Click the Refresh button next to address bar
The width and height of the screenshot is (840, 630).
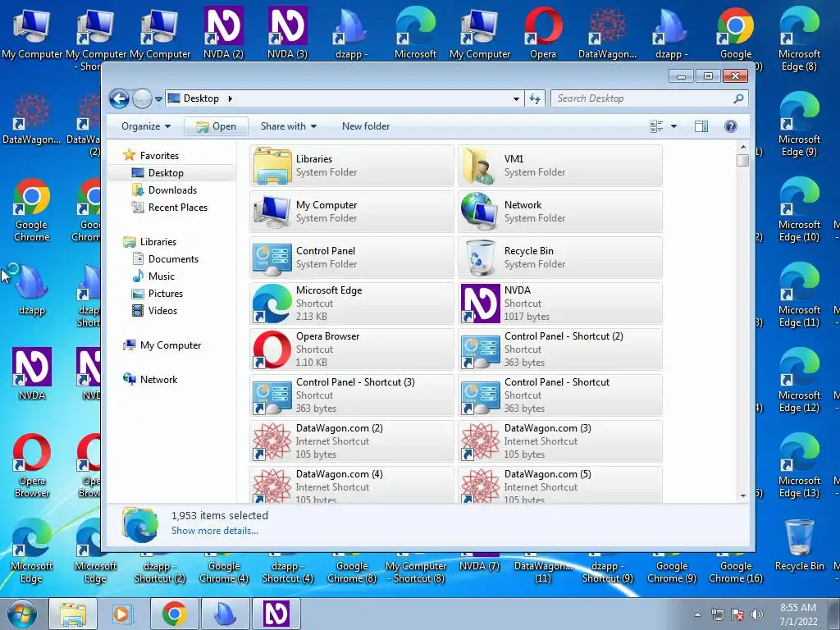535,98
